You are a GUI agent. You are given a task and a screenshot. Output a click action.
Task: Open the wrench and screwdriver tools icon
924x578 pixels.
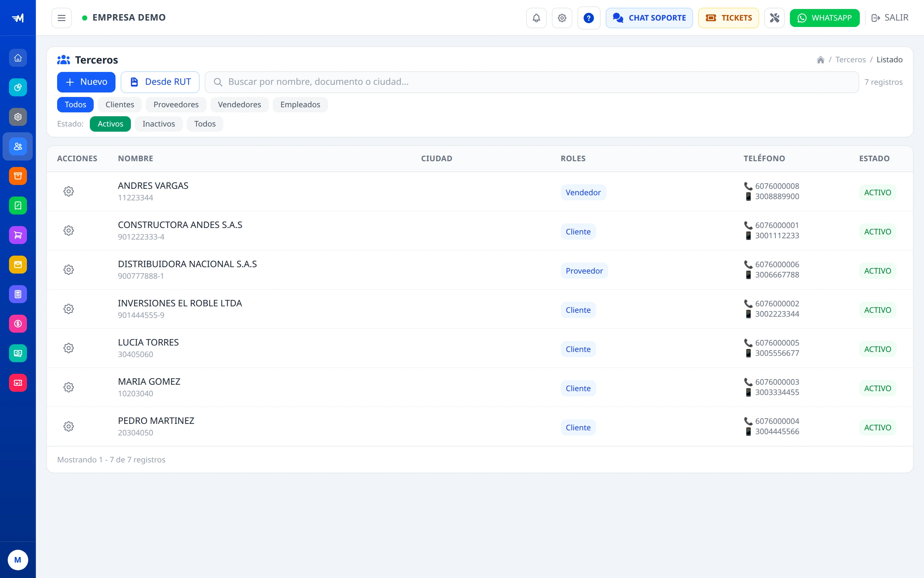(x=774, y=18)
